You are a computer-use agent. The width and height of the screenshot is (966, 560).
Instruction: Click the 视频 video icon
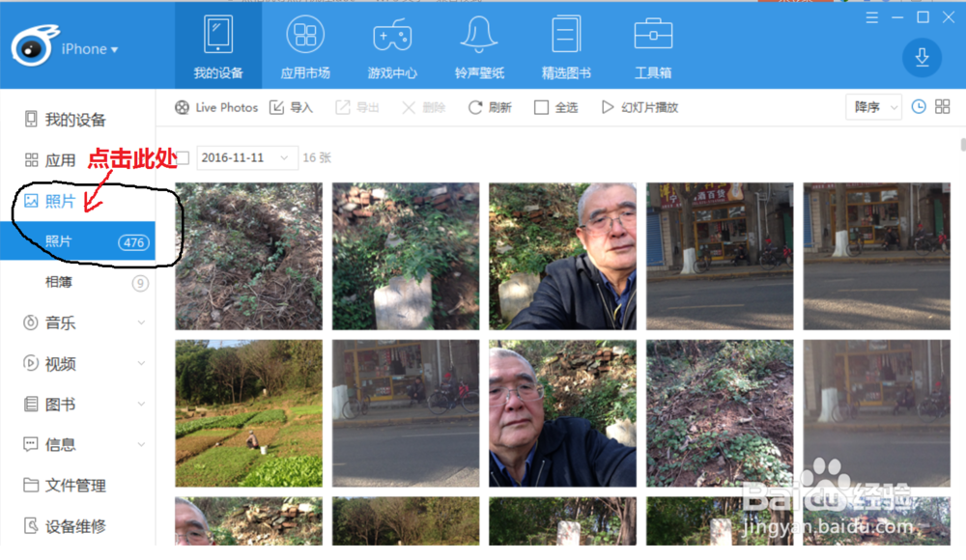tap(30, 363)
